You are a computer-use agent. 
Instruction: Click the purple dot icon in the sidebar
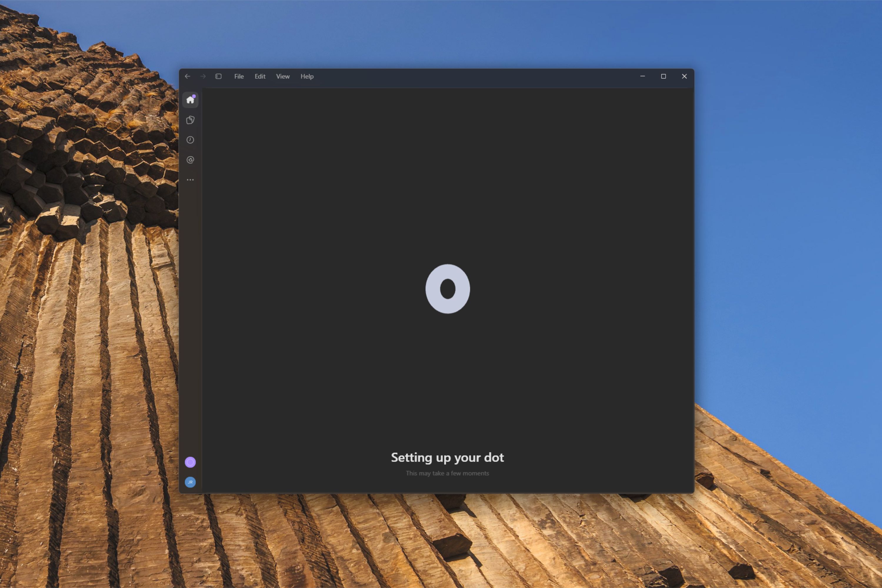pyautogui.click(x=190, y=462)
